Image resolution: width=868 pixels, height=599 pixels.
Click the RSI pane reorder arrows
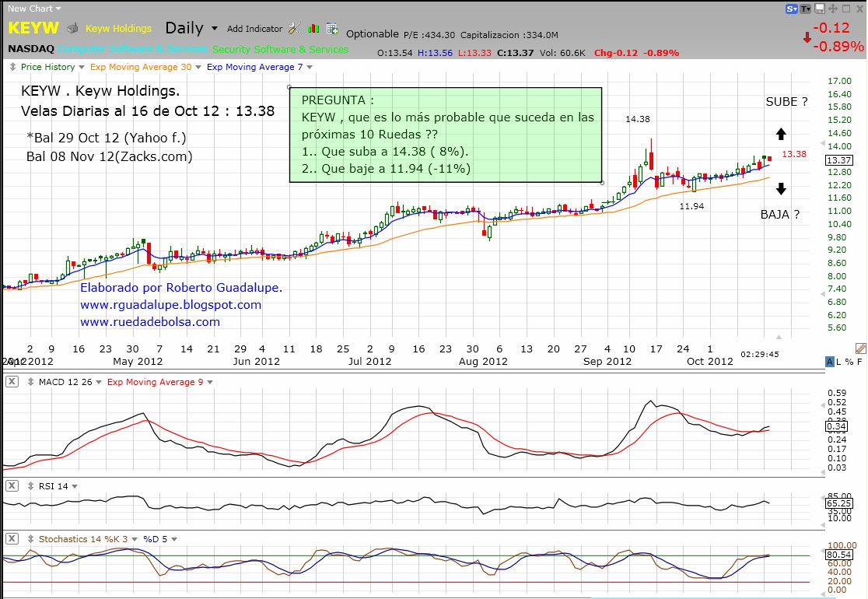coord(30,486)
